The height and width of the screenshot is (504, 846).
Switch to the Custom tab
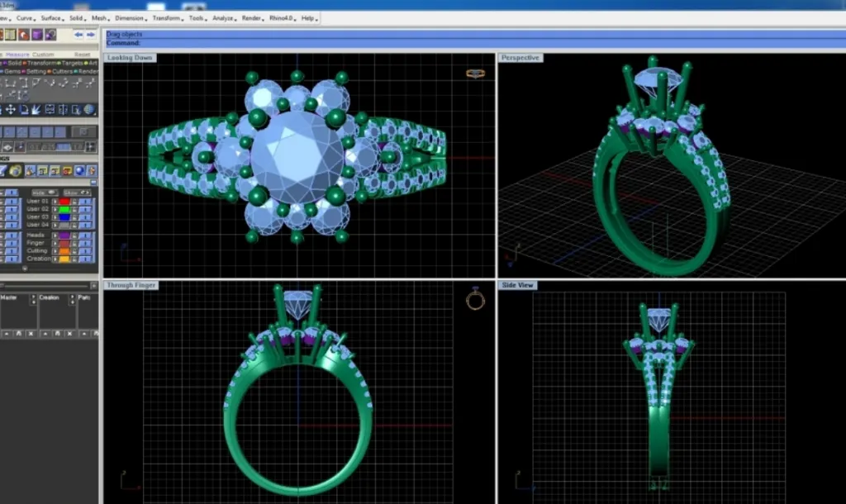tap(43, 54)
